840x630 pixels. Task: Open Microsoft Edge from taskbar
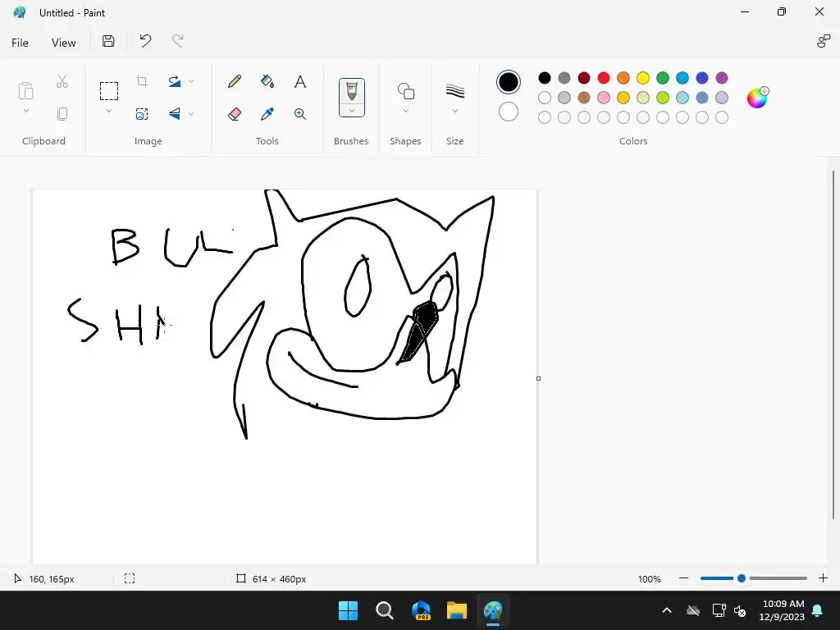tap(421, 610)
